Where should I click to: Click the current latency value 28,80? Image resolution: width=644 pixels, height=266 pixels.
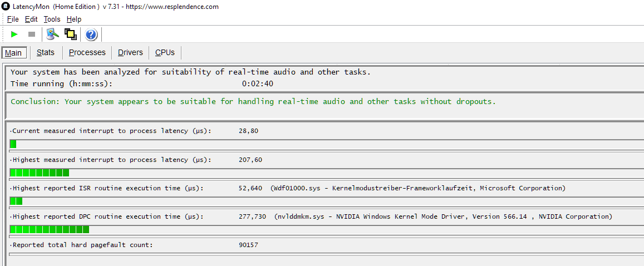pyautogui.click(x=248, y=131)
